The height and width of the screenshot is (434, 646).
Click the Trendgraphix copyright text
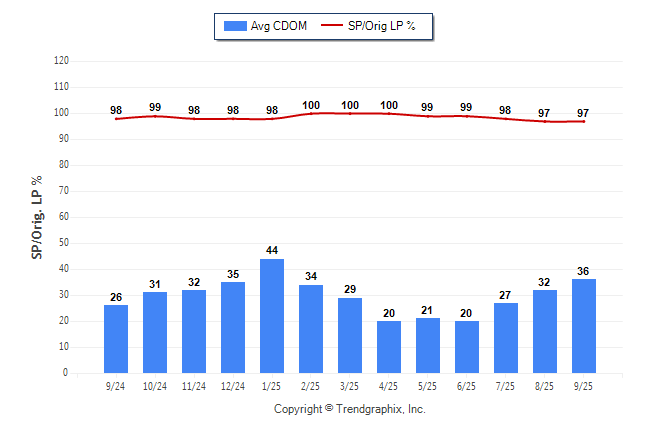(x=350, y=409)
